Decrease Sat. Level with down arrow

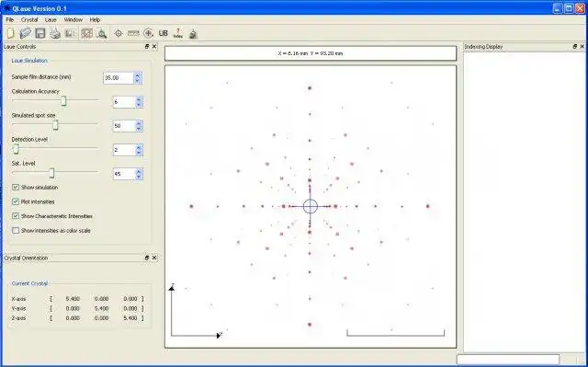[x=139, y=177]
